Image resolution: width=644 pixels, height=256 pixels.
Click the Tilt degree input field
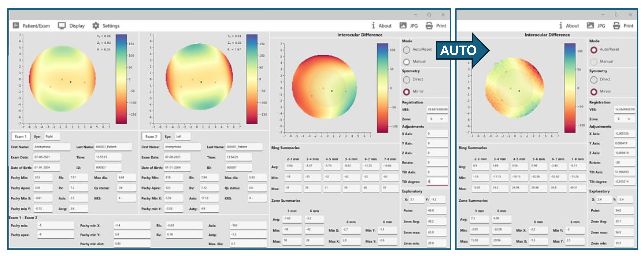(437, 182)
